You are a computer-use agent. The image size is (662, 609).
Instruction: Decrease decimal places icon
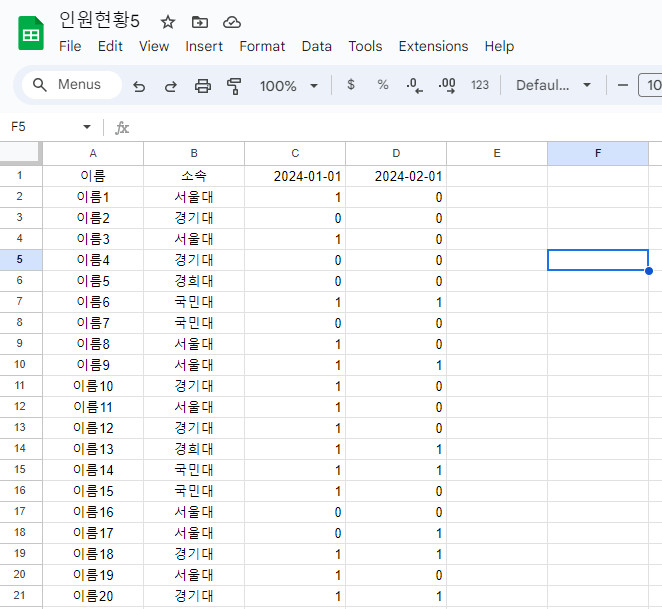click(x=415, y=85)
